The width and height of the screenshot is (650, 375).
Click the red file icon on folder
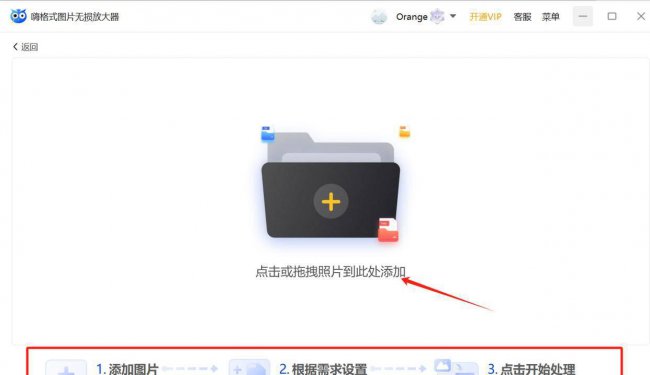[x=388, y=230]
